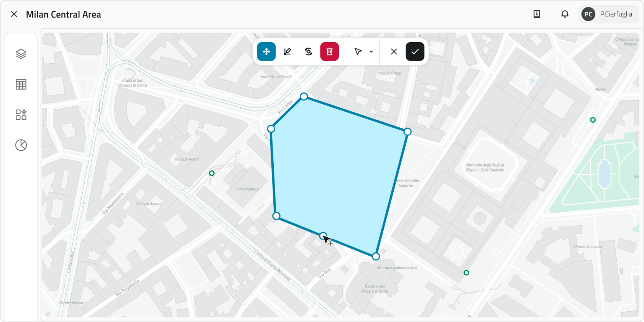Image resolution: width=644 pixels, height=322 pixels.
Task: Click the green map point near Torre Velasca
Action: click(212, 173)
